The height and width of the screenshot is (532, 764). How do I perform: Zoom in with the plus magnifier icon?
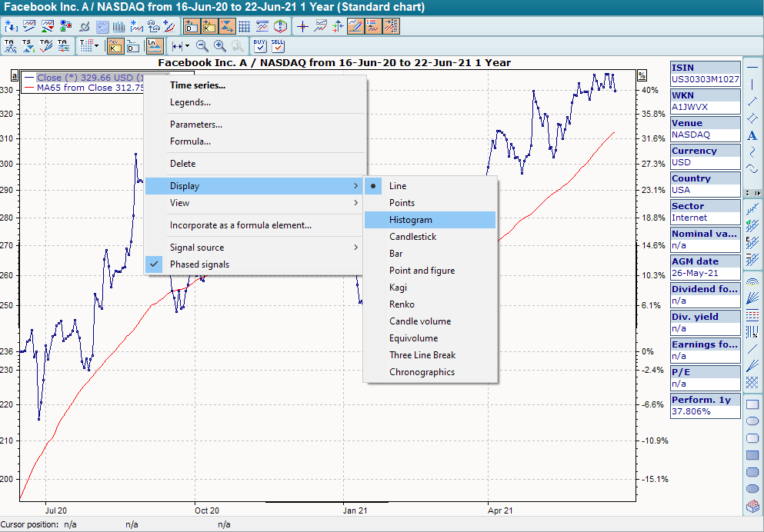pyautogui.click(x=220, y=46)
